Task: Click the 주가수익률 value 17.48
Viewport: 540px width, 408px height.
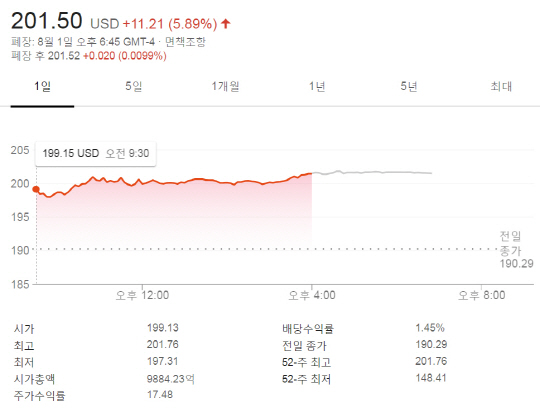Action: point(160,394)
